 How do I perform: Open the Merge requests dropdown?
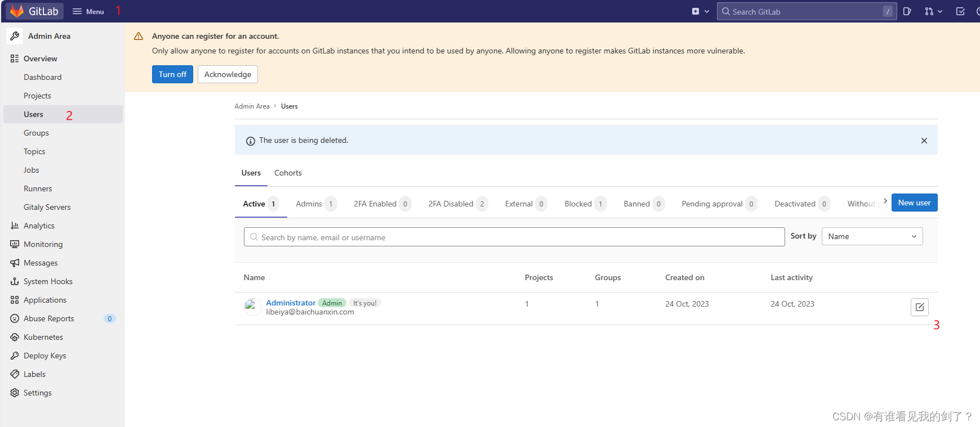pyautogui.click(x=933, y=11)
